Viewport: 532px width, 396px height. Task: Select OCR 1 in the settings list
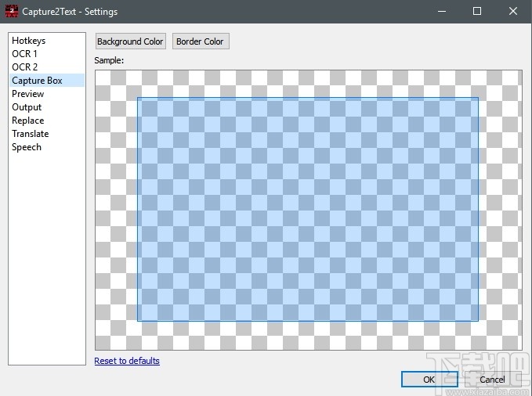[x=47, y=53]
